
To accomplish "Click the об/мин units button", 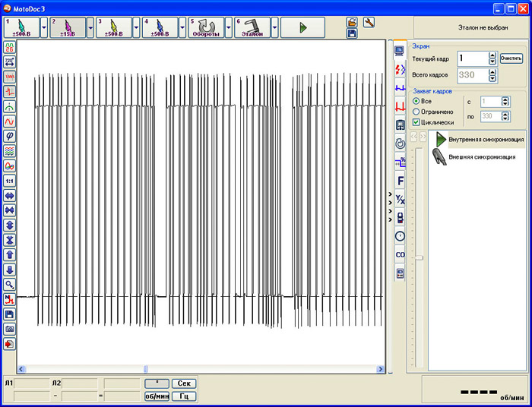I will pos(157,396).
